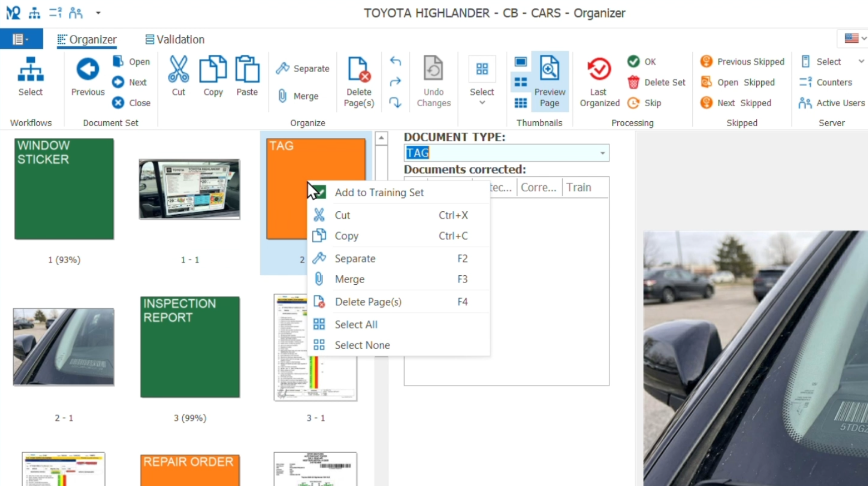Image resolution: width=868 pixels, height=486 pixels.
Task: Click thumbnail scrollbar up arrow
Action: click(382, 138)
